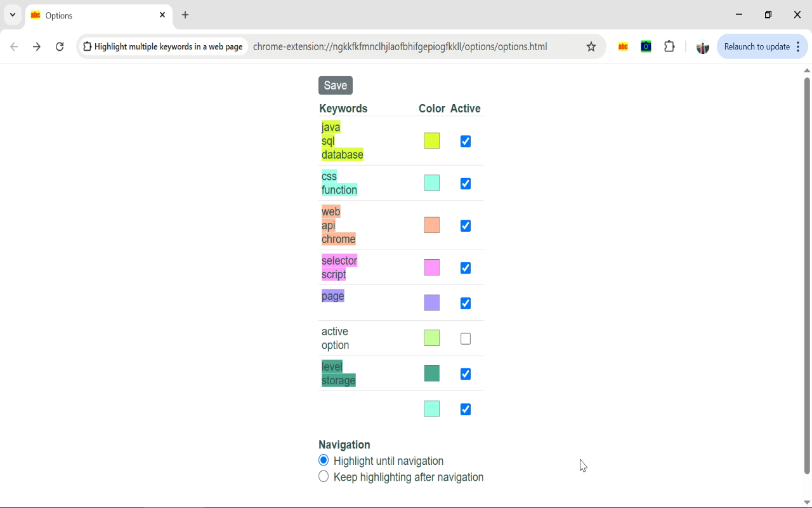Open a new tab with the plus button
This screenshot has height=508, width=812.
[x=185, y=14]
